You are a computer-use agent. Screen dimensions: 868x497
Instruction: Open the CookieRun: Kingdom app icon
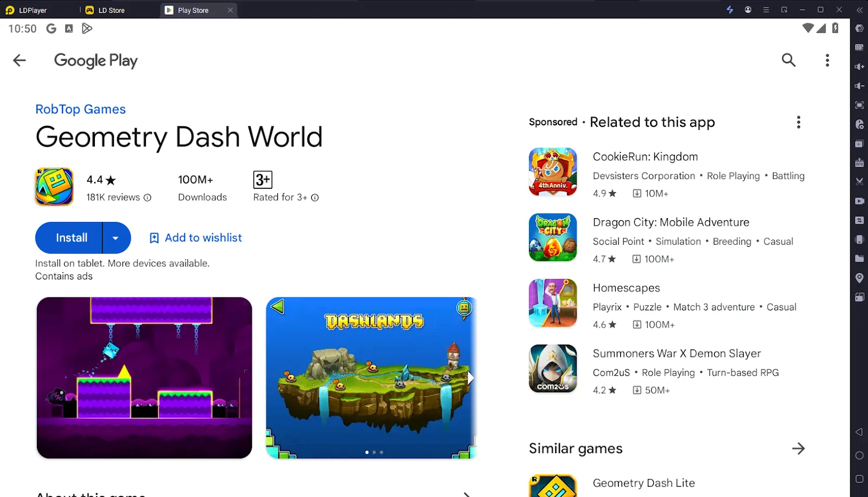(x=552, y=172)
